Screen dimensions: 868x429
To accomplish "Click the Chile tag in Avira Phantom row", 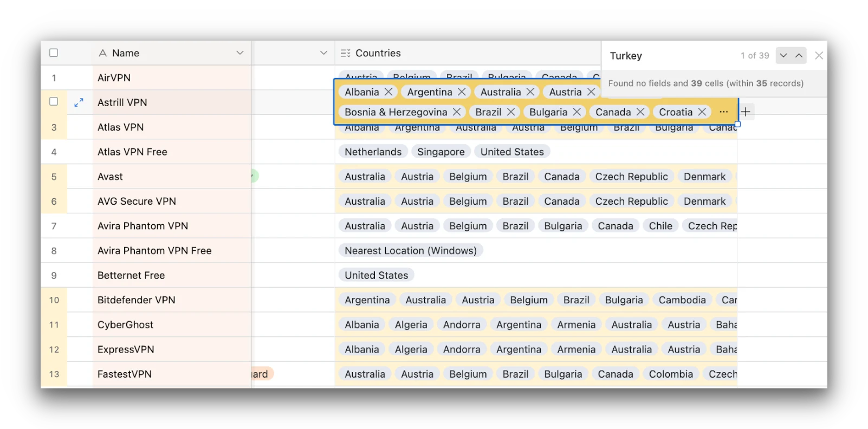I will click(x=660, y=226).
